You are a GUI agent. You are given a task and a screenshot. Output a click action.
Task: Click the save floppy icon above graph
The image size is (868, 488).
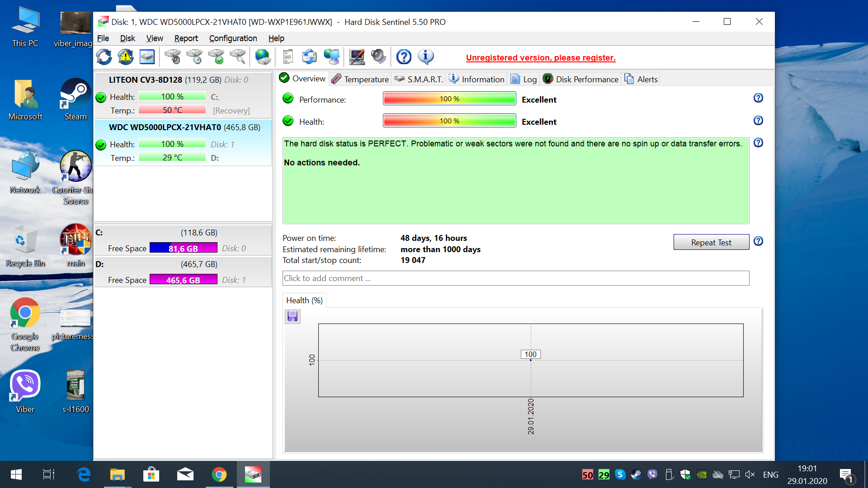[292, 316]
